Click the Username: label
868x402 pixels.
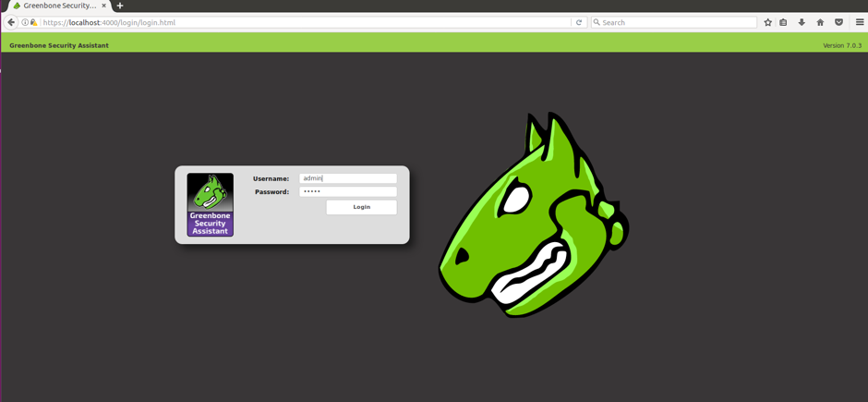click(271, 179)
